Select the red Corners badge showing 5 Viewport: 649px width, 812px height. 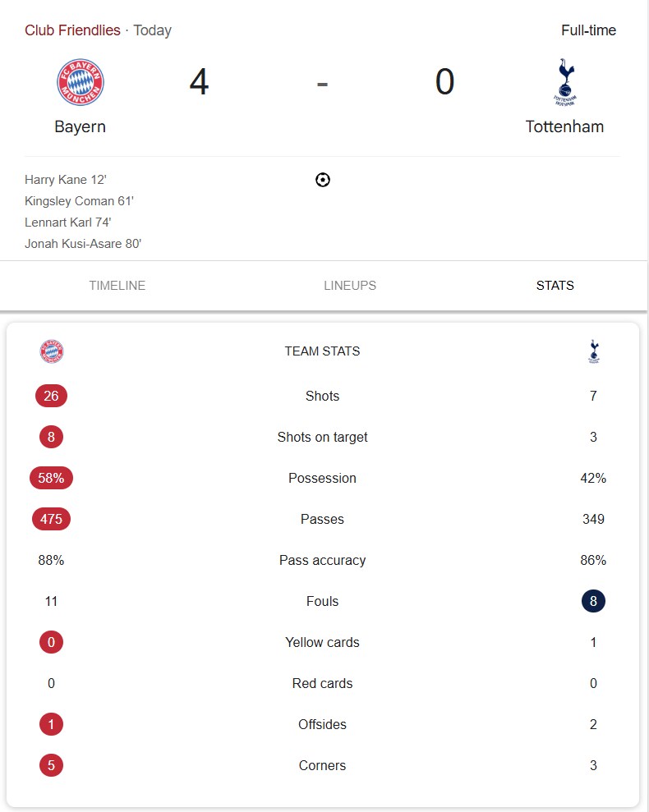click(x=51, y=765)
